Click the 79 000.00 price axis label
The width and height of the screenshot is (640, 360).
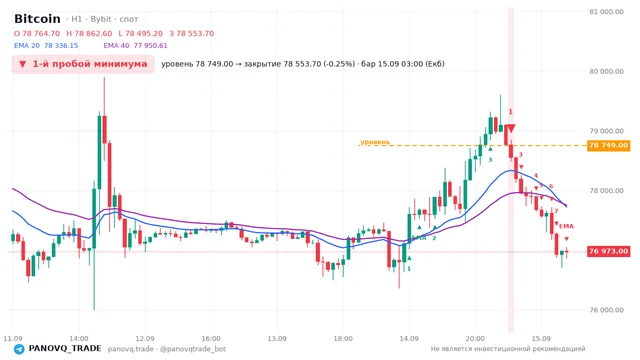(607, 131)
